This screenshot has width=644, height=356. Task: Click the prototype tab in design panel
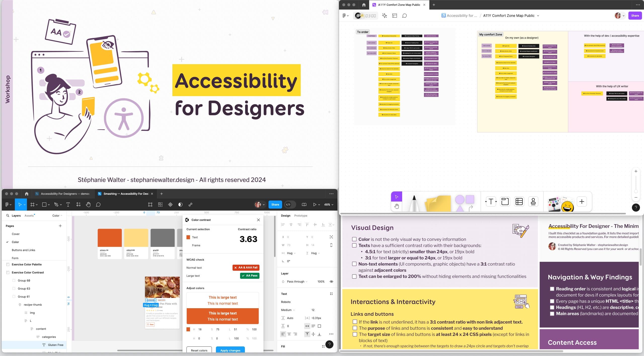coord(300,215)
